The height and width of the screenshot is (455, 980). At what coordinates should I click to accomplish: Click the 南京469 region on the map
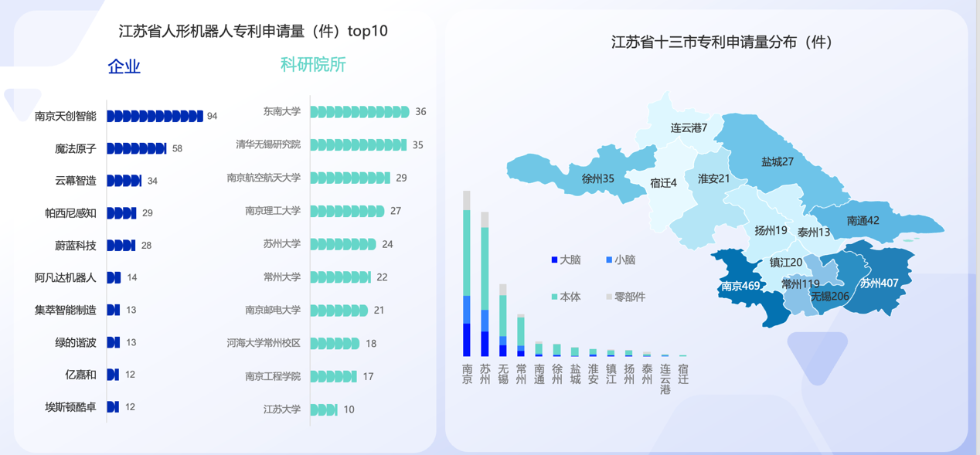click(x=740, y=286)
